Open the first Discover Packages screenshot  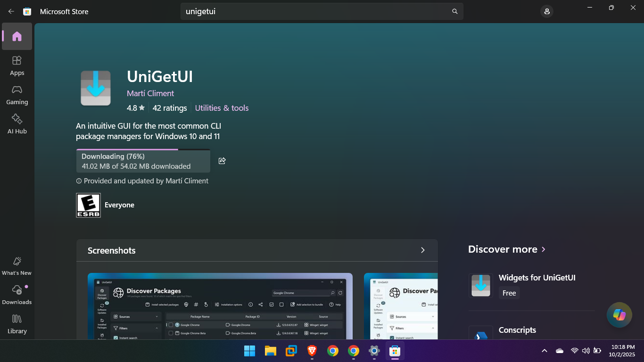(220, 306)
